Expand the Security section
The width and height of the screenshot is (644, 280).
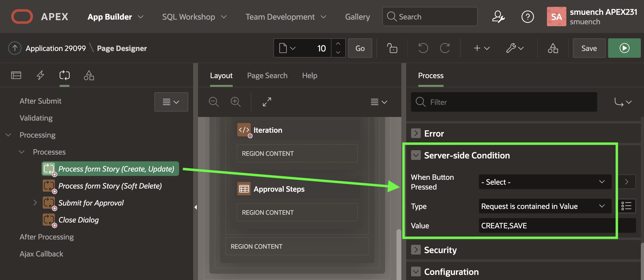pos(416,250)
